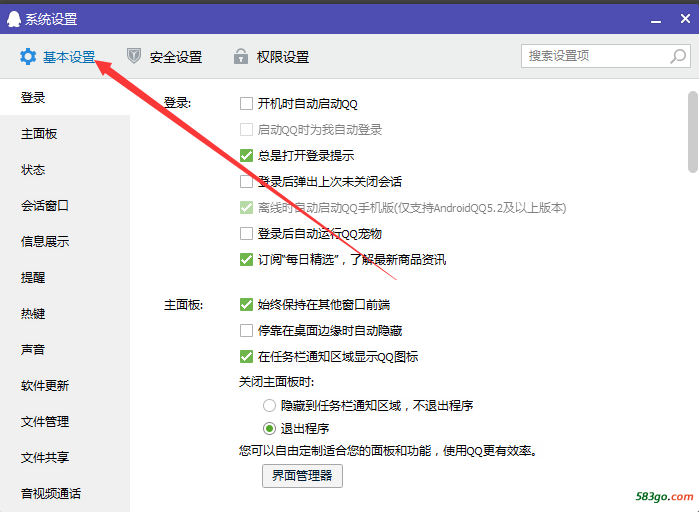
Task: Select 退出程序 radio option
Action: [x=269, y=429]
